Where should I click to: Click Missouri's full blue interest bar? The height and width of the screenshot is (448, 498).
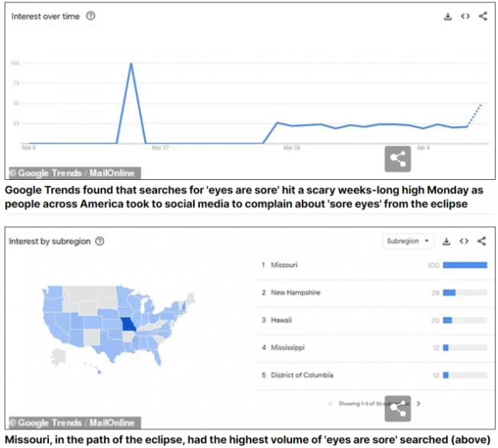pyautogui.click(x=465, y=265)
